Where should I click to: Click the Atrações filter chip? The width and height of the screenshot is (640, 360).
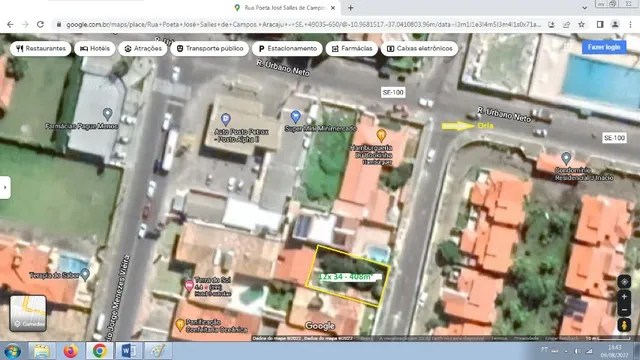(142, 49)
